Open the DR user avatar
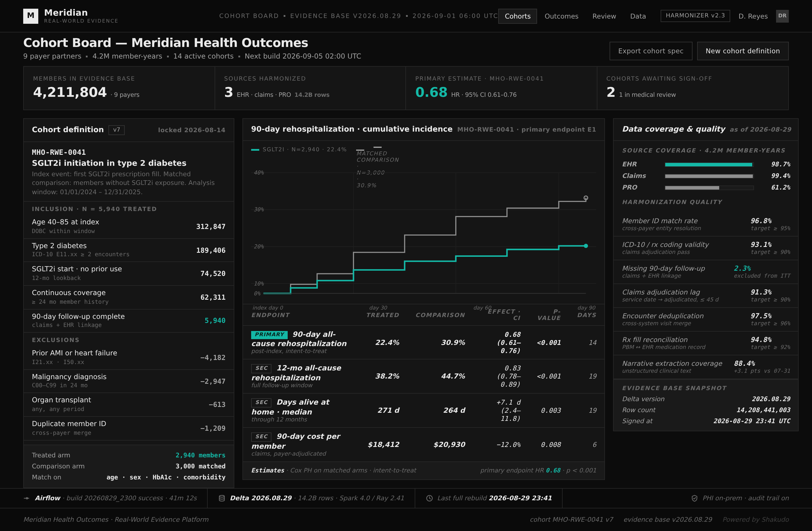 click(x=782, y=16)
